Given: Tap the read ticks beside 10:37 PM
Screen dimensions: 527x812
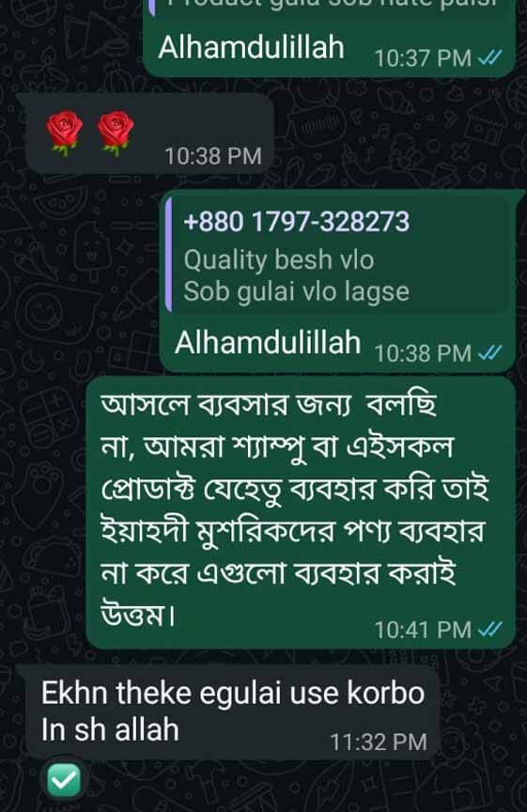Looking at the screenshot, I should [489, 57].
